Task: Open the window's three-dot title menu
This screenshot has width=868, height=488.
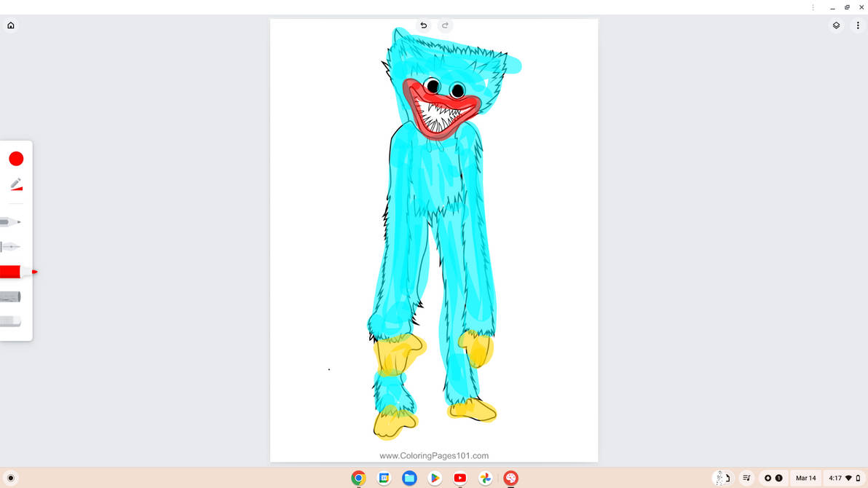Action: (x=813, y=7)
